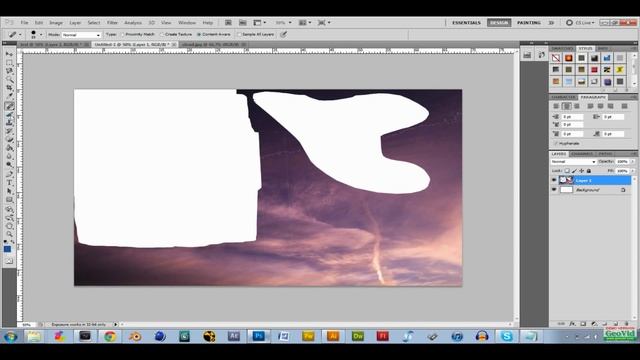Switch to the Design workspace
The width and height of the screenshot is (640, 360).
[499, 23]
